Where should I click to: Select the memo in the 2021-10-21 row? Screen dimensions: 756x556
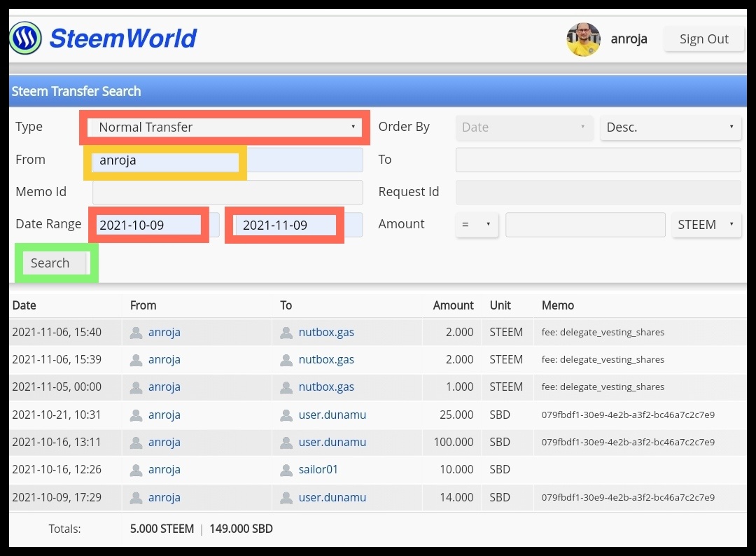point(628,415)
